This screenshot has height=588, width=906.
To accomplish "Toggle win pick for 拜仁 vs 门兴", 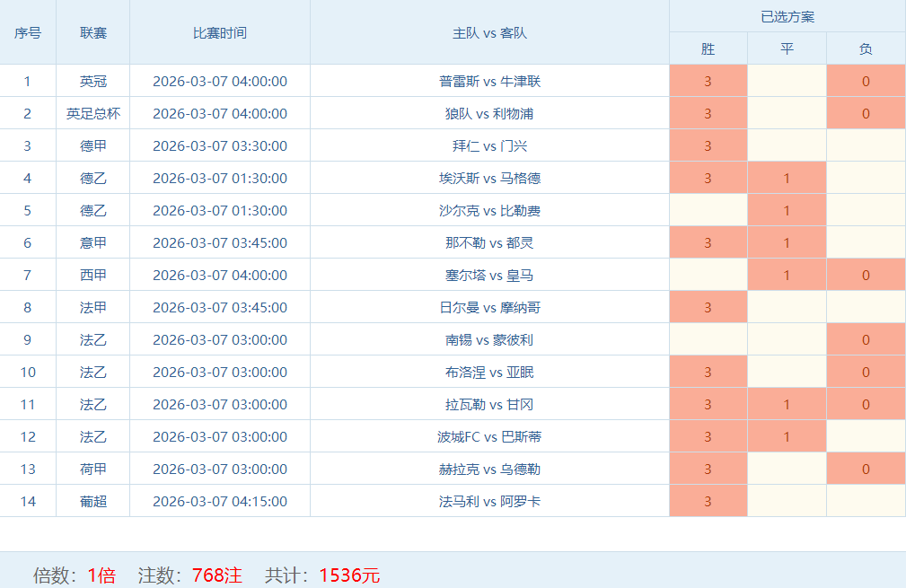I will [x=708, y=146].
